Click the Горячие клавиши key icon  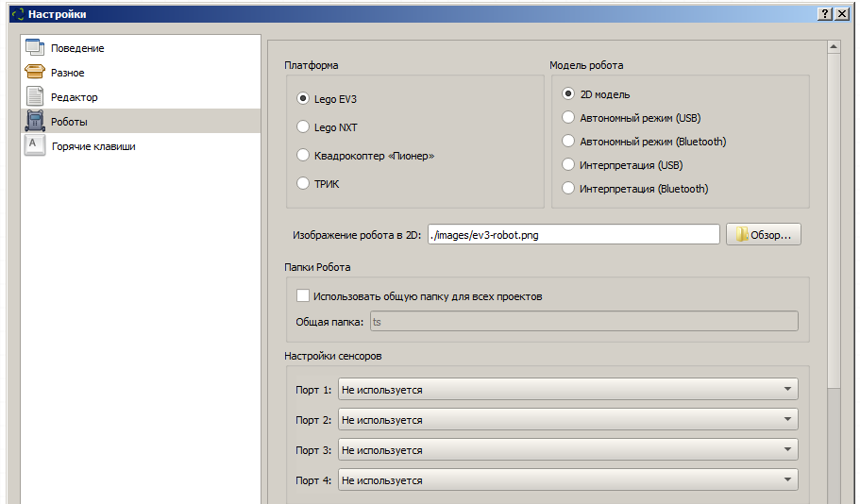pyautogui.click(x=35, y=146)
